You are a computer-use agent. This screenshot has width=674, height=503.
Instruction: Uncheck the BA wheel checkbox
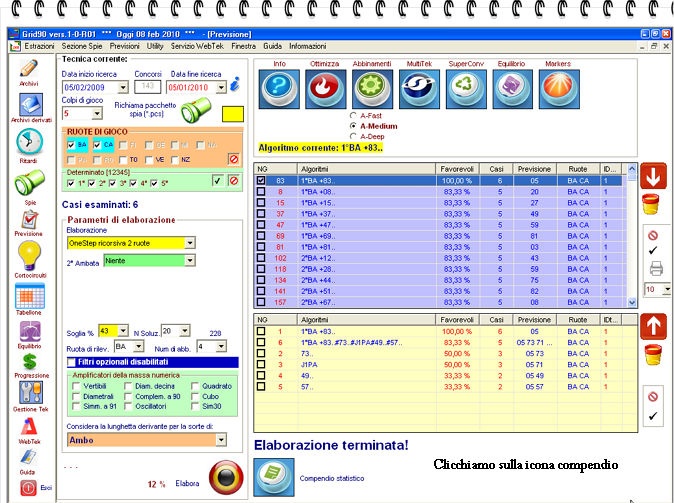[71, 145]
